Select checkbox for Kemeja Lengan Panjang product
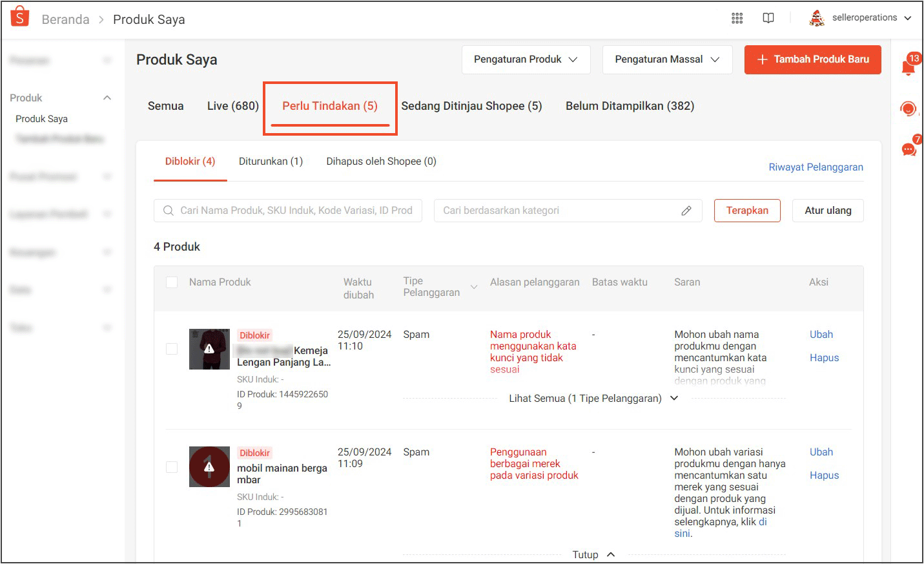Viewport: 924px width, 564px height. [x=172, y=349]
